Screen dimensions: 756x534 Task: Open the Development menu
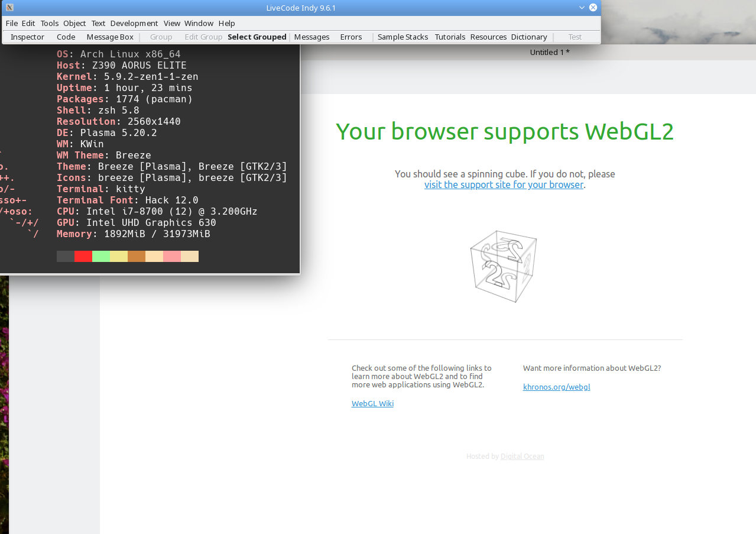[134, 23]
